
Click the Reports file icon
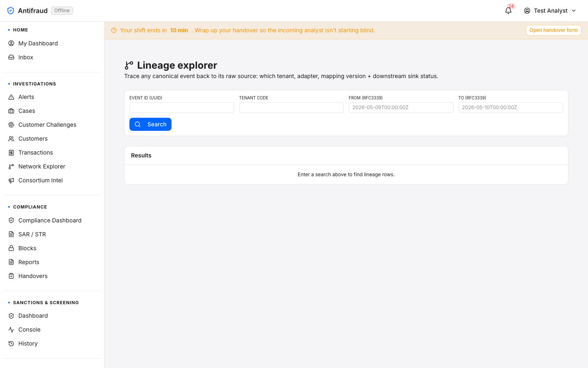[x=11, y=262]
